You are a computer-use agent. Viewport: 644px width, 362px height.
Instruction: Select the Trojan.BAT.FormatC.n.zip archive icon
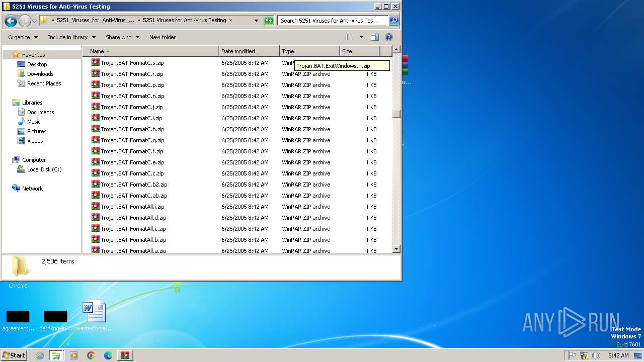point(96,96)
